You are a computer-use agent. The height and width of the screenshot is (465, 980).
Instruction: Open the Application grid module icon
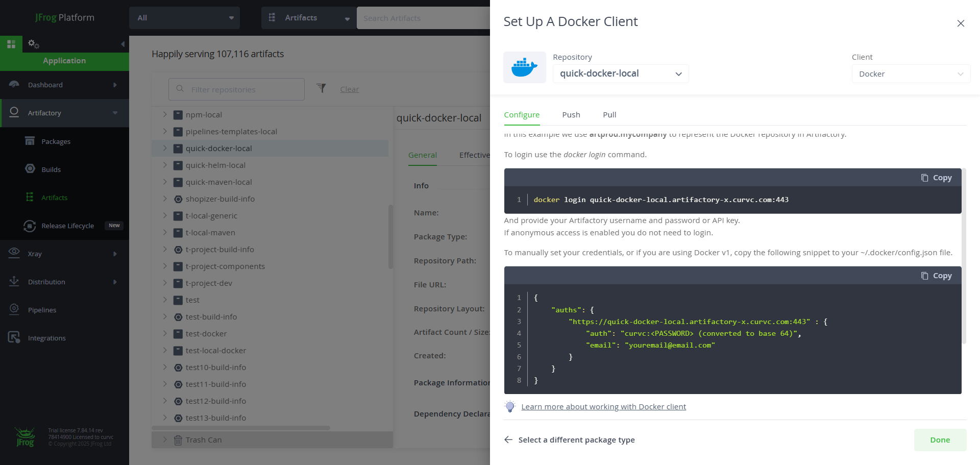11,44
